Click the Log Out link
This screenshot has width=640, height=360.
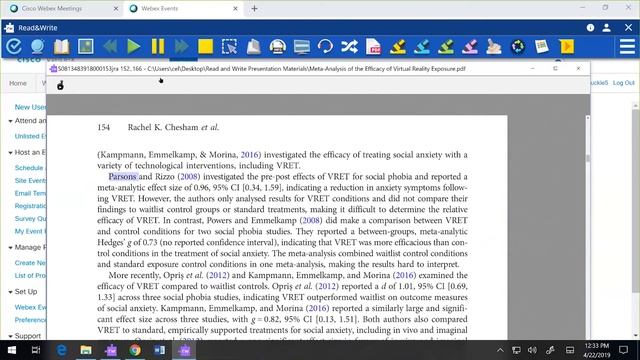pyautogui.click(x=624, y=82)
